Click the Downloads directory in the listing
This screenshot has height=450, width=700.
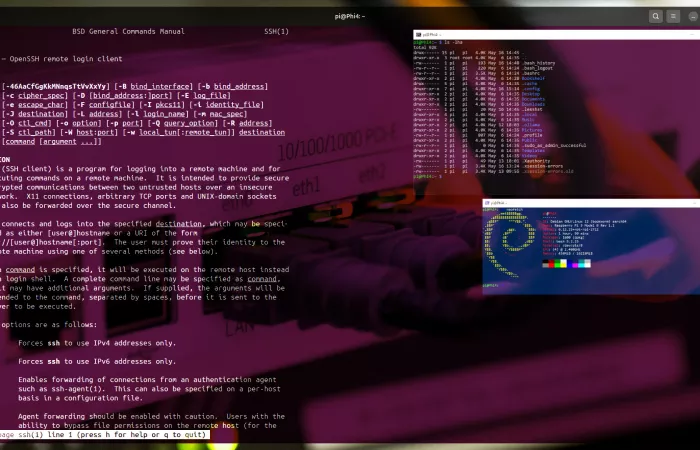coord(532,105)
